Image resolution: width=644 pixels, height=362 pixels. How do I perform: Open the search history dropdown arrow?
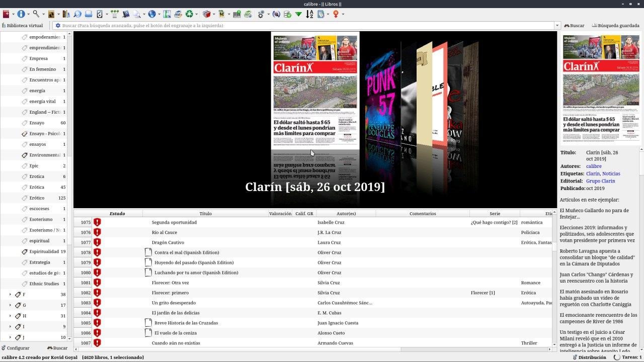coord(557,26)
